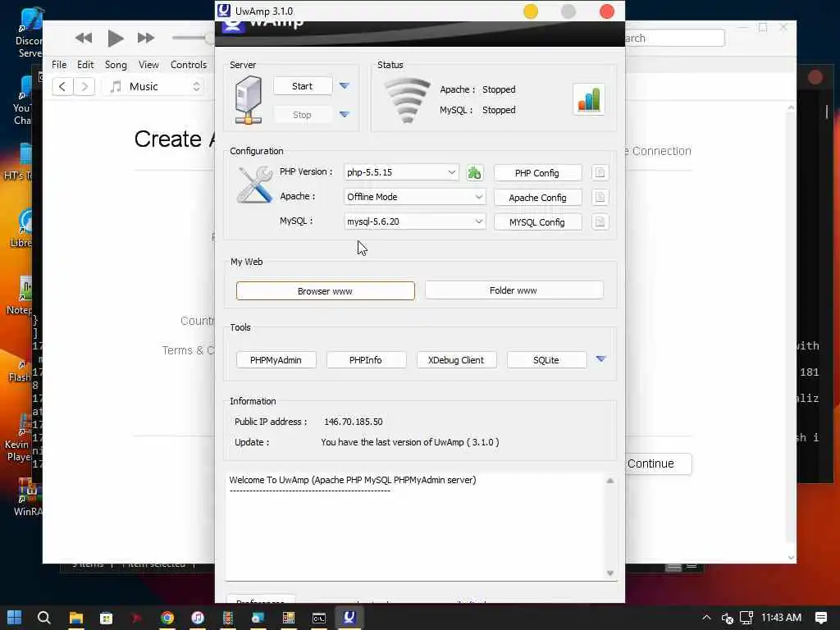Click the public IP address 146.70.185.50
The width and height of the screenshot is (840, 630).
point(354,422)
